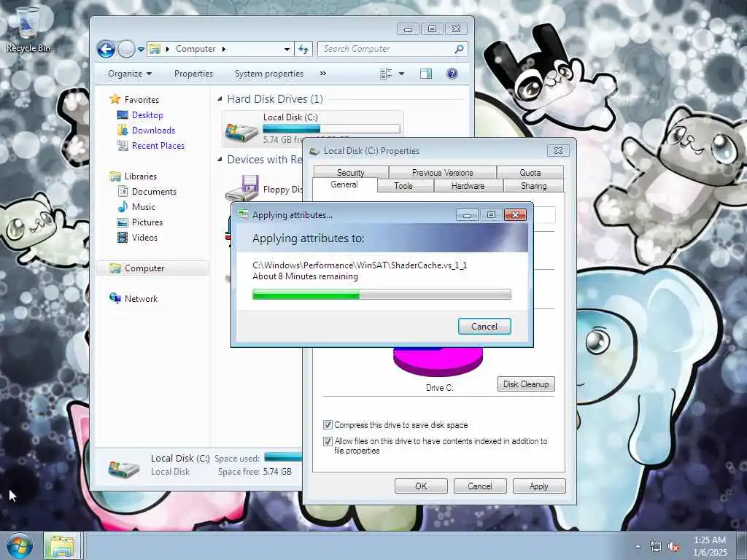This screenshot has height=560, width=747.
Task: Refresh the Computer folder view
Action: pyautogui.click(x=303, y=49)
